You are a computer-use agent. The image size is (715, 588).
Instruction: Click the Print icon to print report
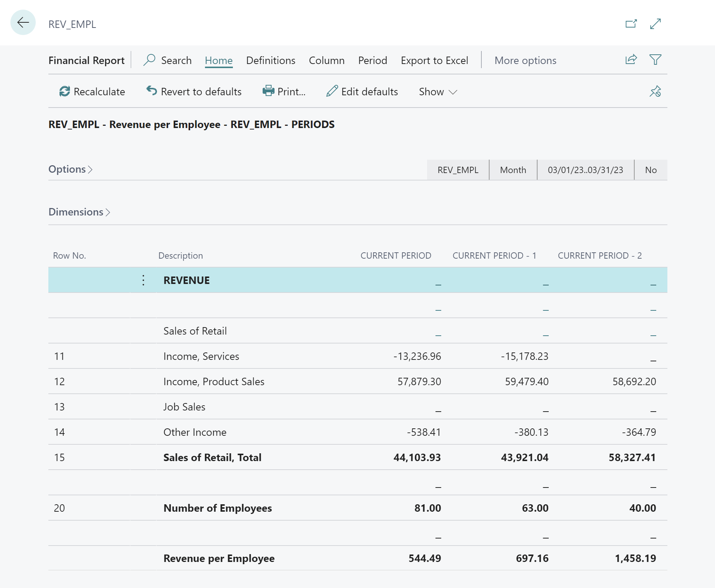click(269, 92)
